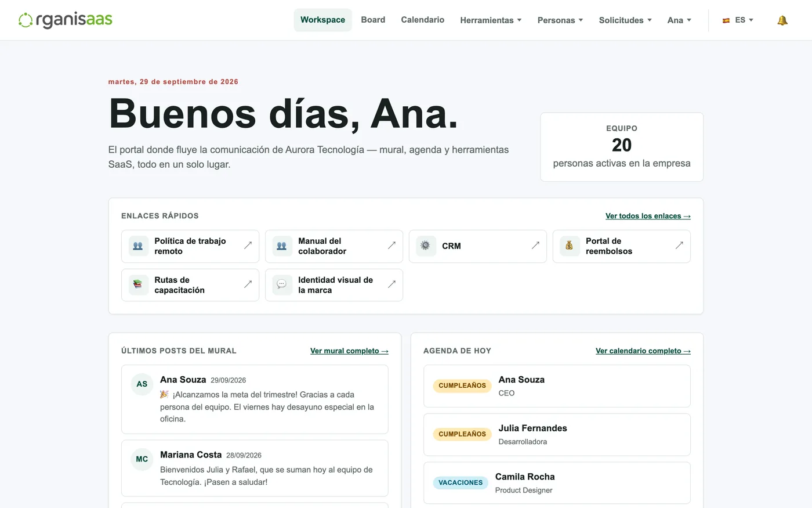Click the Product Designer role text
The width and height of the screenshot is (812, 508).
(x=524, y=490)
